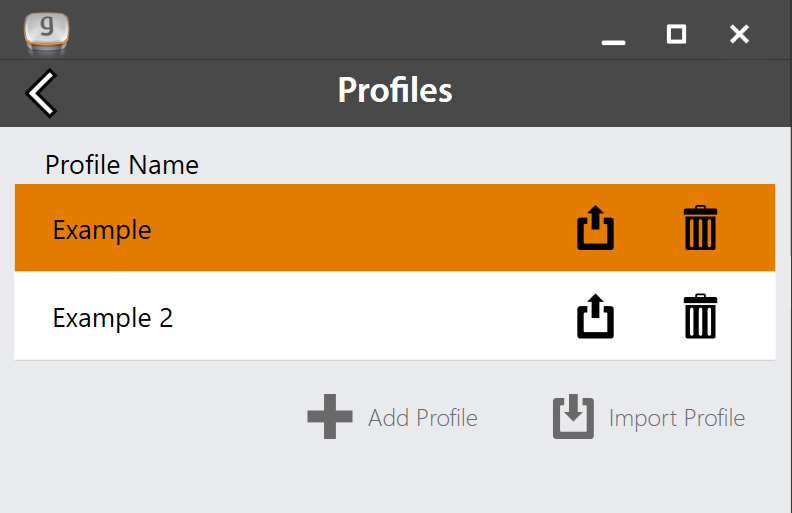This screenshot has height=513, width=792.
Task: Select the Example 2 profile row
Action: [395, 316]
